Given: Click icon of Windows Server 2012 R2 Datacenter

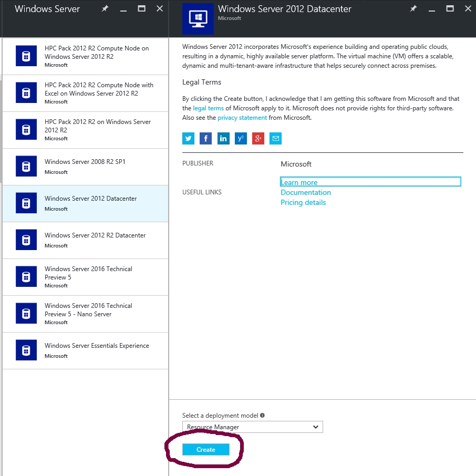Looking at the screenshot, I should tap(26, 240).
